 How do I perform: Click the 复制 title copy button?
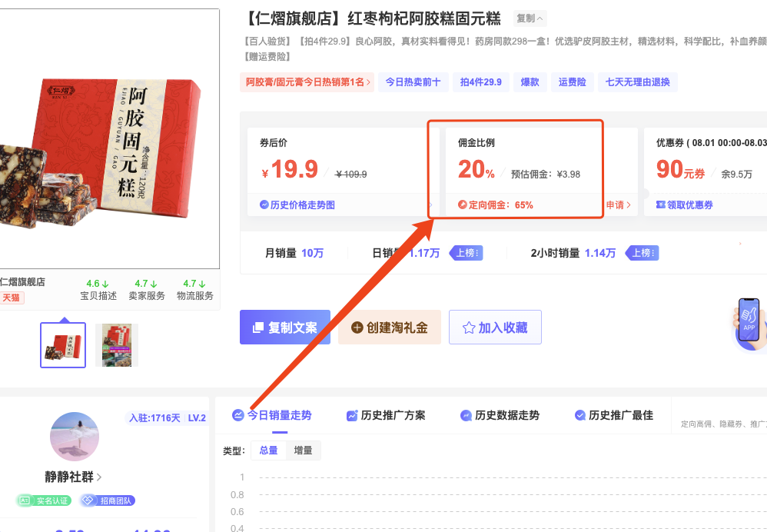click(x=530, y=18)
